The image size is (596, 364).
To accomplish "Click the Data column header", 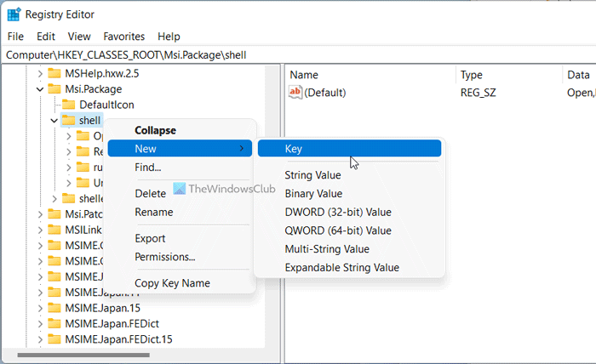I will 579,75.
